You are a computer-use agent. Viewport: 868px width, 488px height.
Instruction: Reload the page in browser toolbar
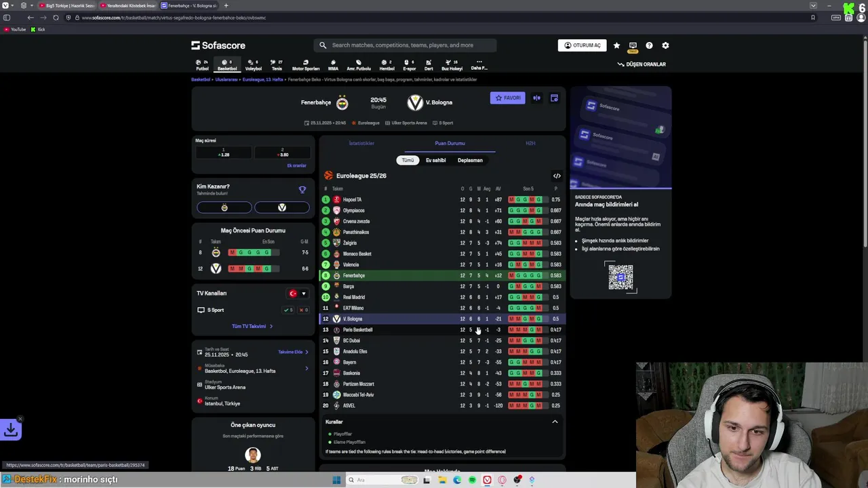56,18
